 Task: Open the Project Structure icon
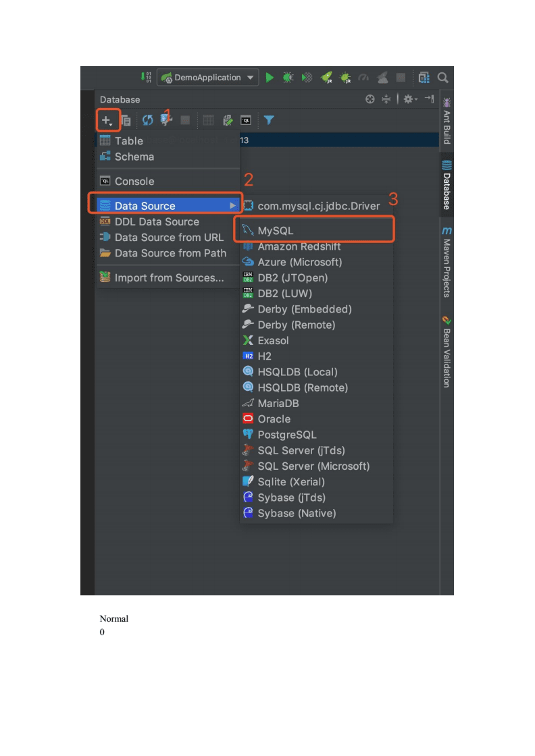click(x=424, y=77)
